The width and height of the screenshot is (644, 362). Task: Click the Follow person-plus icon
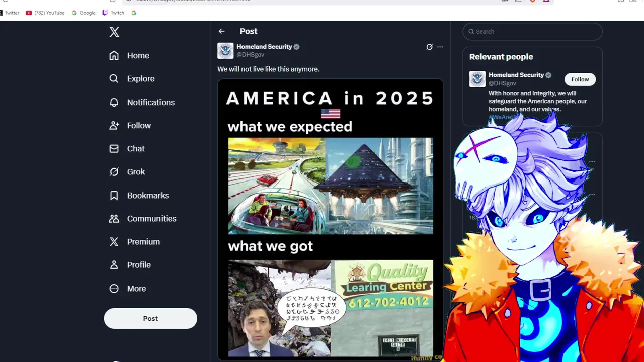point(114,125)
